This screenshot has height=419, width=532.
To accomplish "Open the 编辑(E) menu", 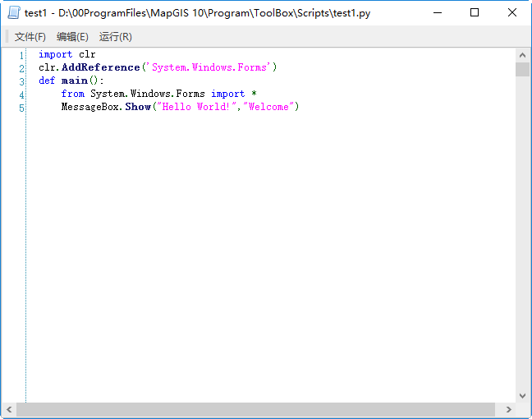I will click(x=72, y=37).
